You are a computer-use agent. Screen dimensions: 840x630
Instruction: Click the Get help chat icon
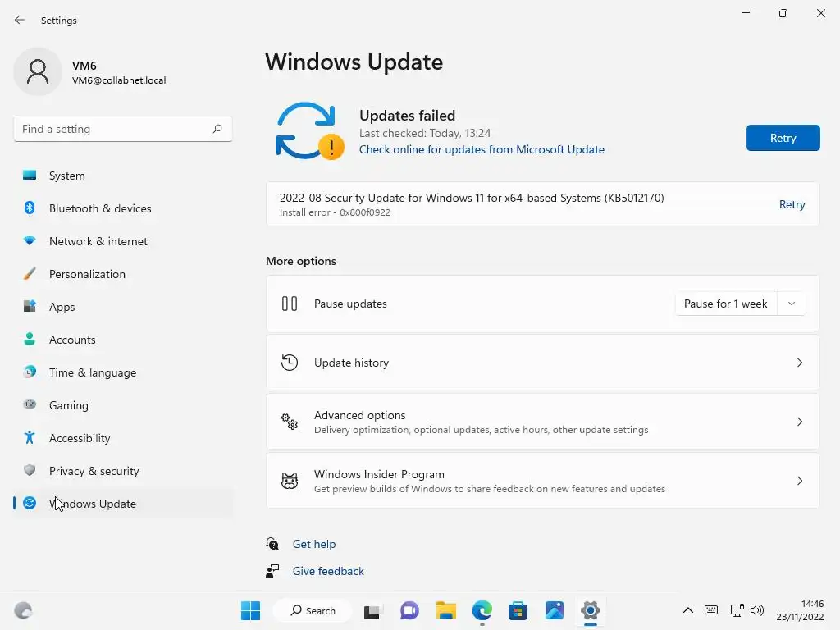pyautogui.click(x=272, y=545)
